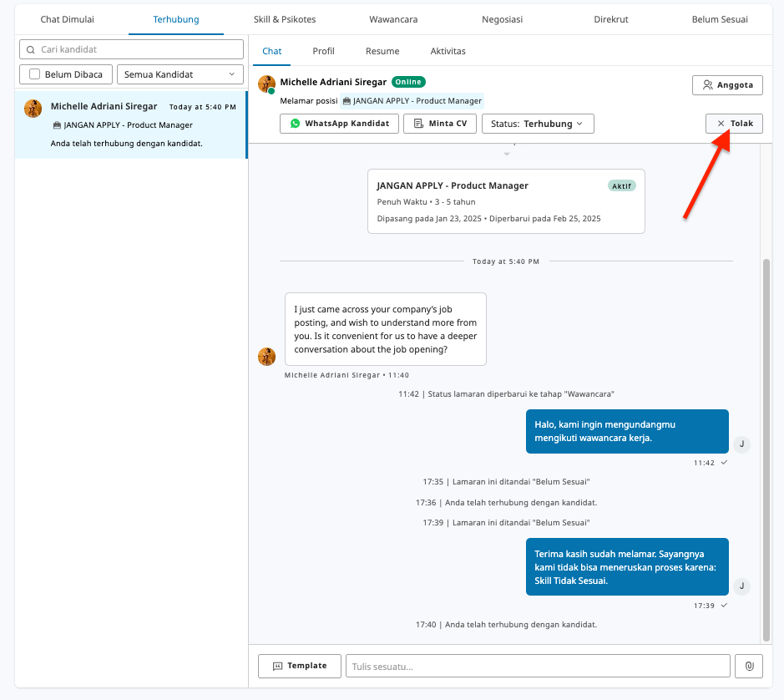Go to the Wawancara stage tab
784x700 pixels.
pyautogui.click(x=393, y=19)
